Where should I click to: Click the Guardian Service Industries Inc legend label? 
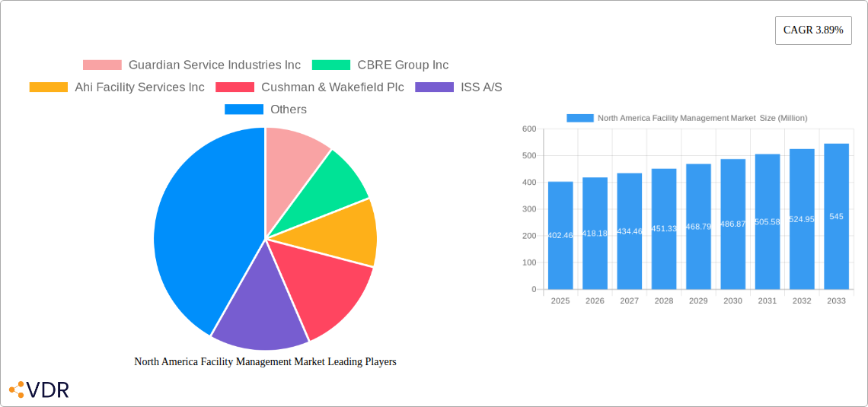tap(215, 65)
